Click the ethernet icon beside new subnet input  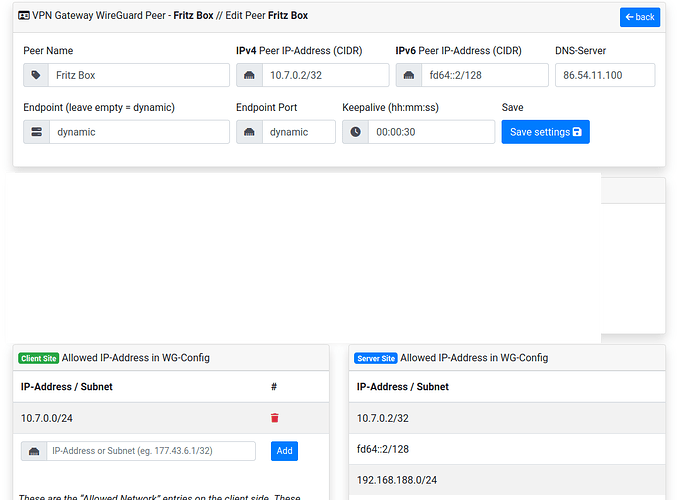click(x=34, y=451)
